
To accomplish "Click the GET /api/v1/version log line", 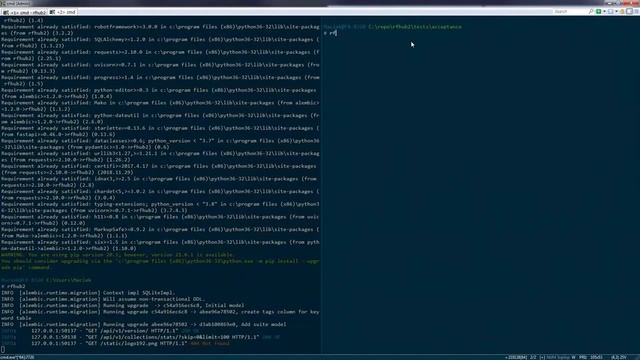I will [x=100, y=331].
